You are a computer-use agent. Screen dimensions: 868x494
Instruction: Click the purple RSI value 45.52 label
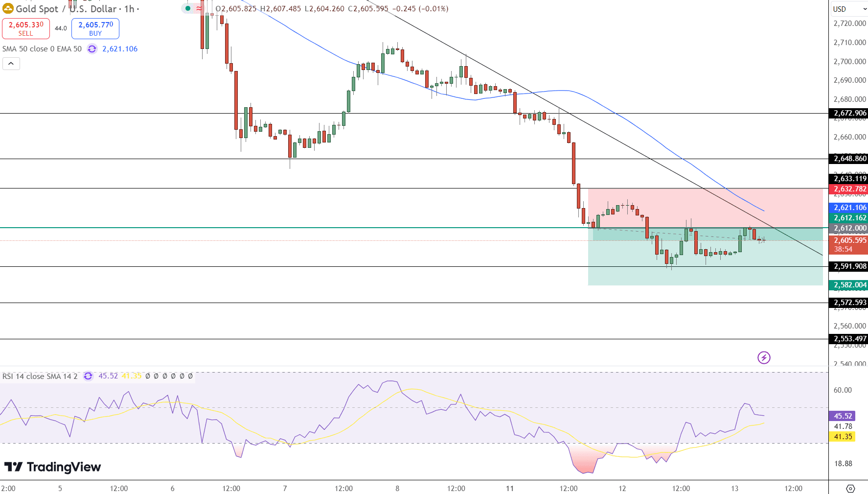(x=842, y=416)
